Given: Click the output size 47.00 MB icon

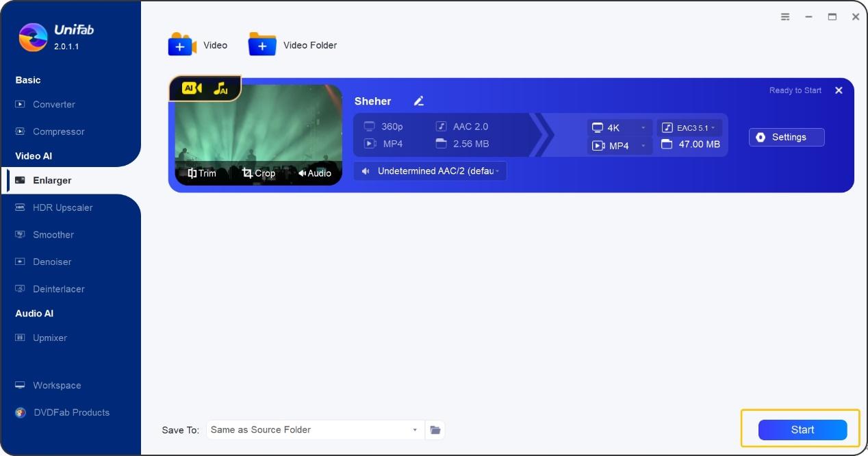Looking at the screenshot, I should [667, 144].
